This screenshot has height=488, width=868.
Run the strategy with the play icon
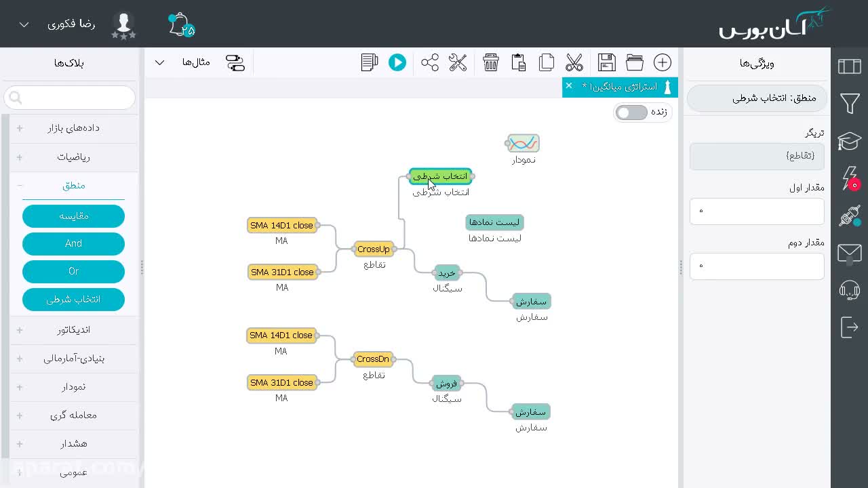[x=397, y=62]
